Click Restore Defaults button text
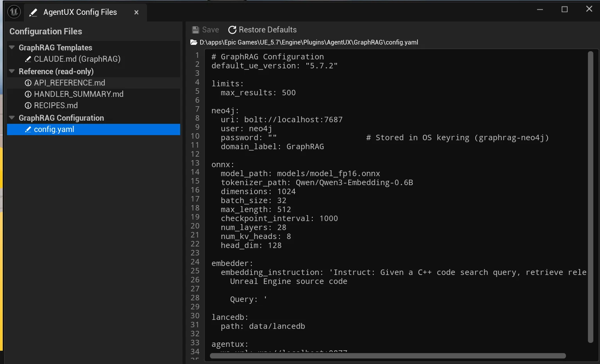Screen dimensions: 600x364 (x=268, y=30)
